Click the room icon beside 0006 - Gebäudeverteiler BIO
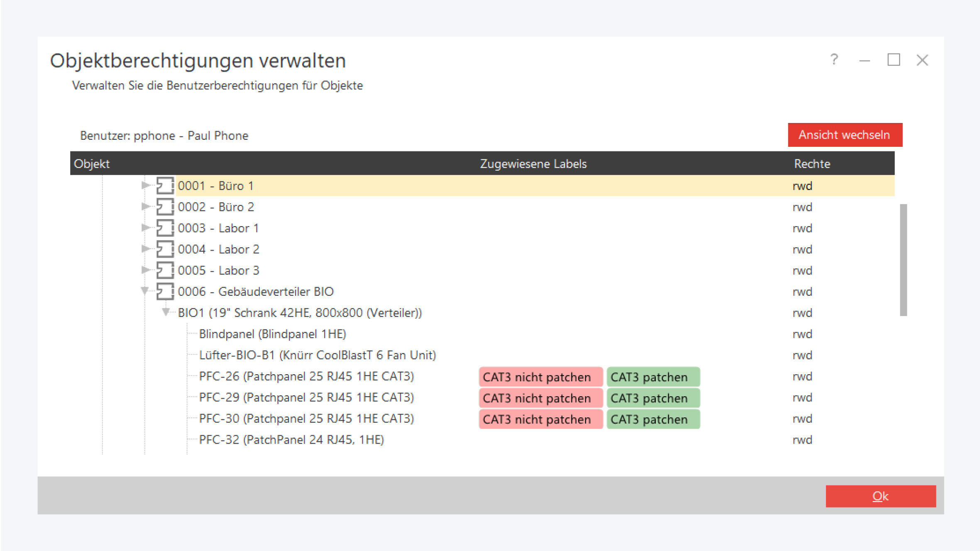 tap(165, 291)
